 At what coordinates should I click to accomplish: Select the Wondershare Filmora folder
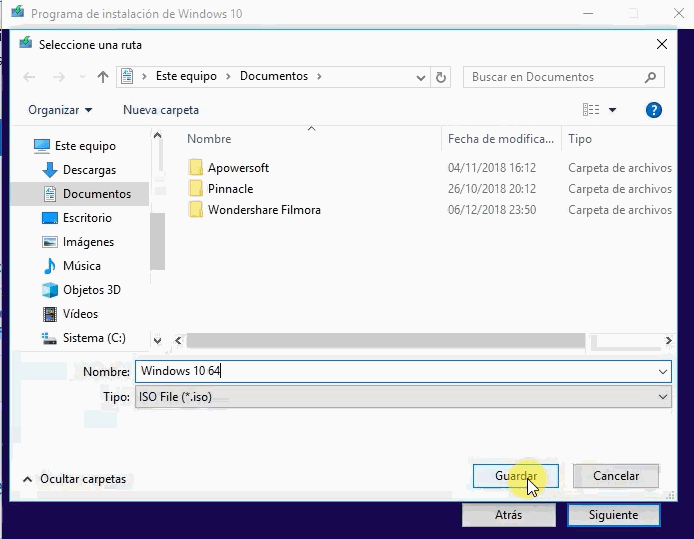[263, 210]
